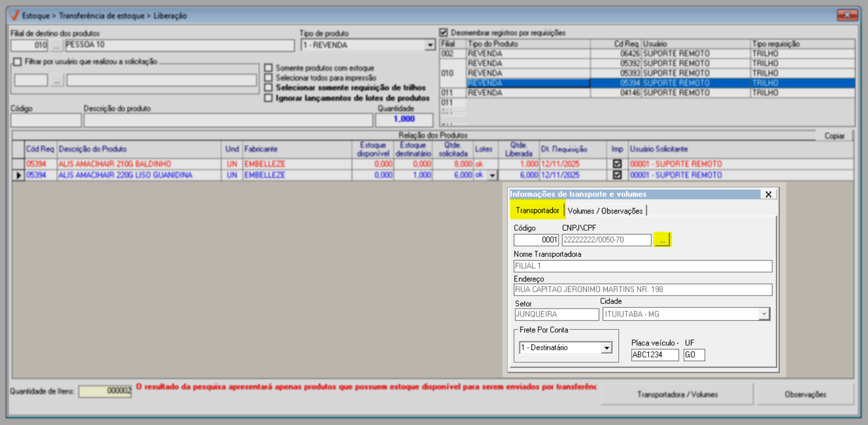Click the row indicator arrow for second product

pyautogui.click(x=18, y=175)
